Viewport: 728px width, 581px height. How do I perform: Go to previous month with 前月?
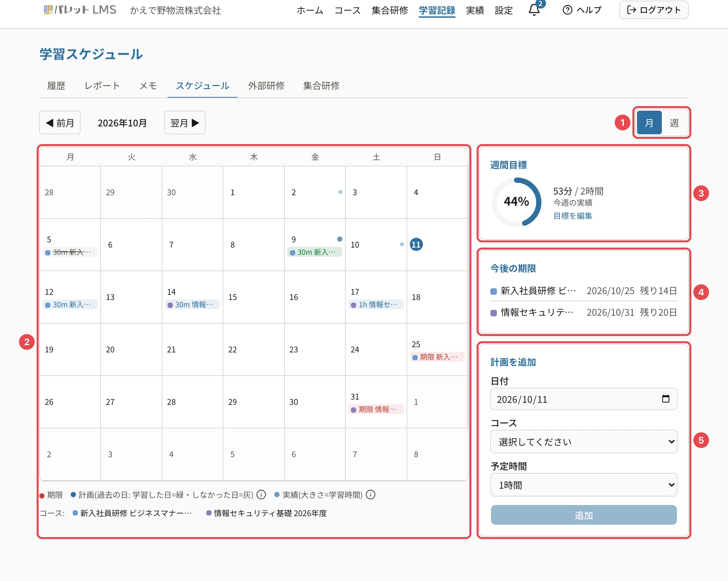click(x=60, y=122)
